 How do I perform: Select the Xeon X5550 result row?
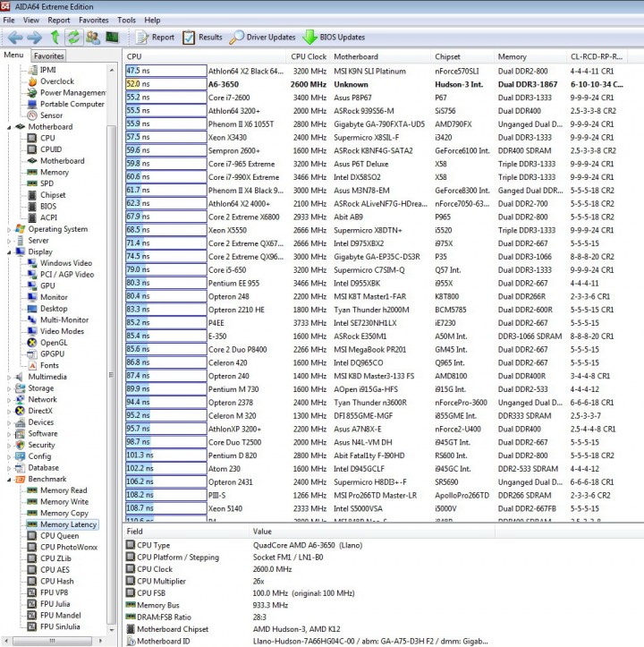376,230
